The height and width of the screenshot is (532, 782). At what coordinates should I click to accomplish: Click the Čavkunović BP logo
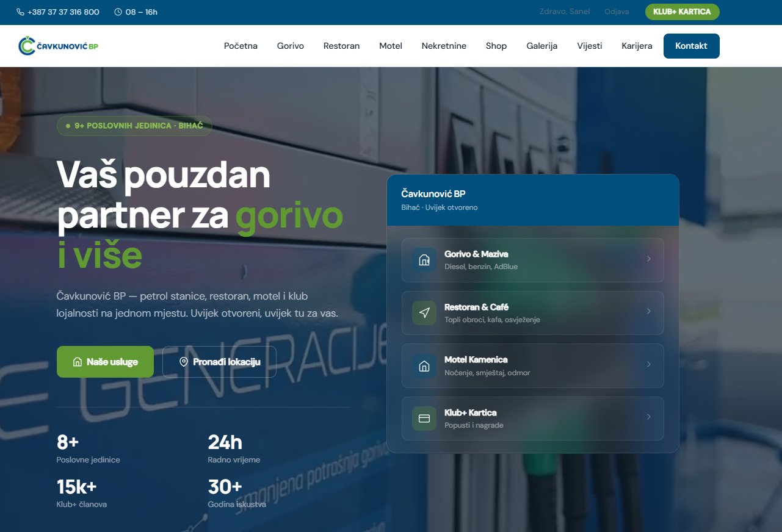click(x=59, y=46)
